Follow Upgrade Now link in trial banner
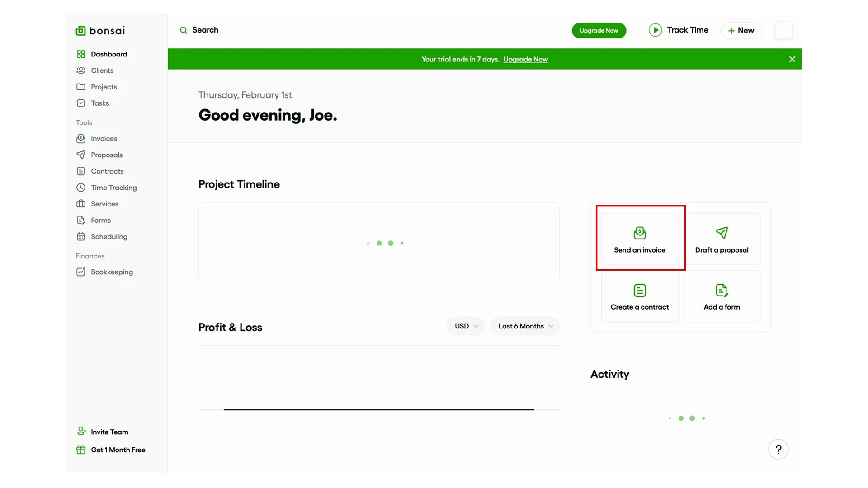Viewport: 868px width, 488px height. pos(525,59)
